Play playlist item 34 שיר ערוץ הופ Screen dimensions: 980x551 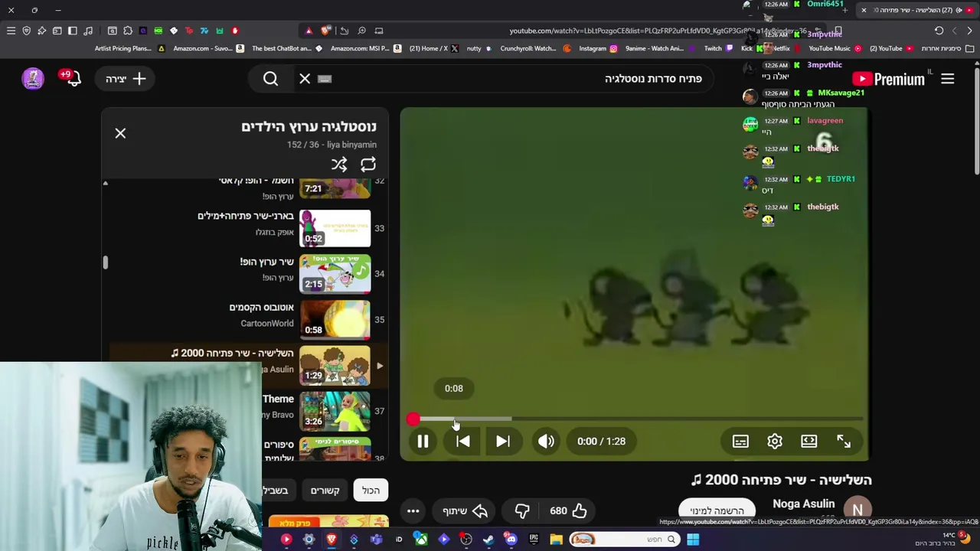(335, 274)
